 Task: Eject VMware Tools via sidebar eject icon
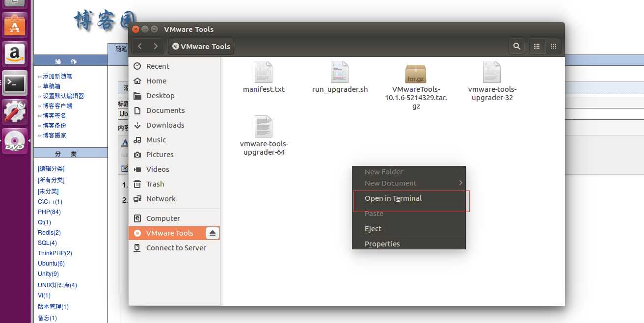click(212, 233)
